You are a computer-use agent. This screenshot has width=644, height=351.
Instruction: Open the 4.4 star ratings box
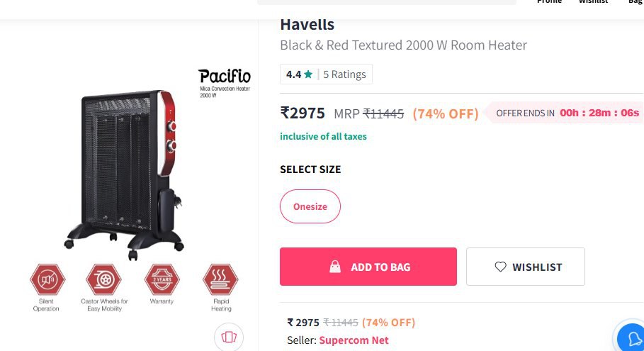point(326,74)
